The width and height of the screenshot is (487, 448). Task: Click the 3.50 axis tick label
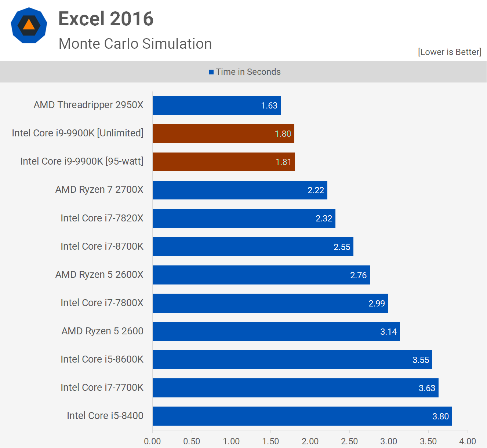click(x=428, y=441)
